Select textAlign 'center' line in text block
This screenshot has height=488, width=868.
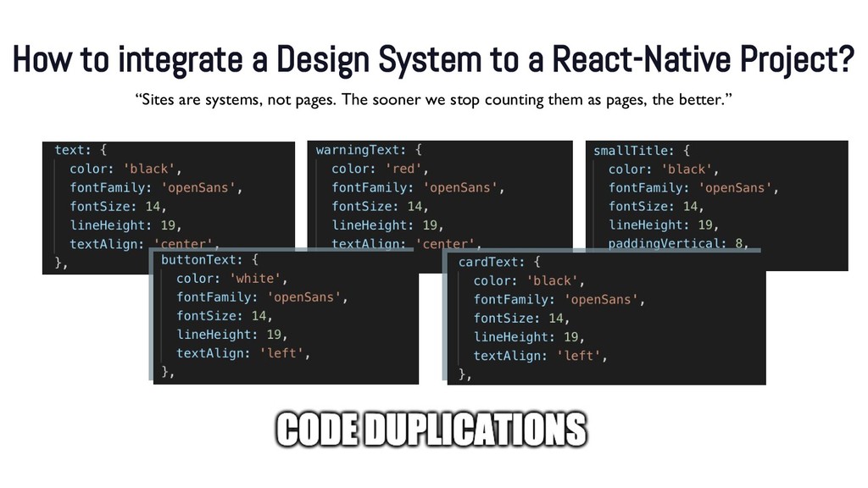coord(144,243)
